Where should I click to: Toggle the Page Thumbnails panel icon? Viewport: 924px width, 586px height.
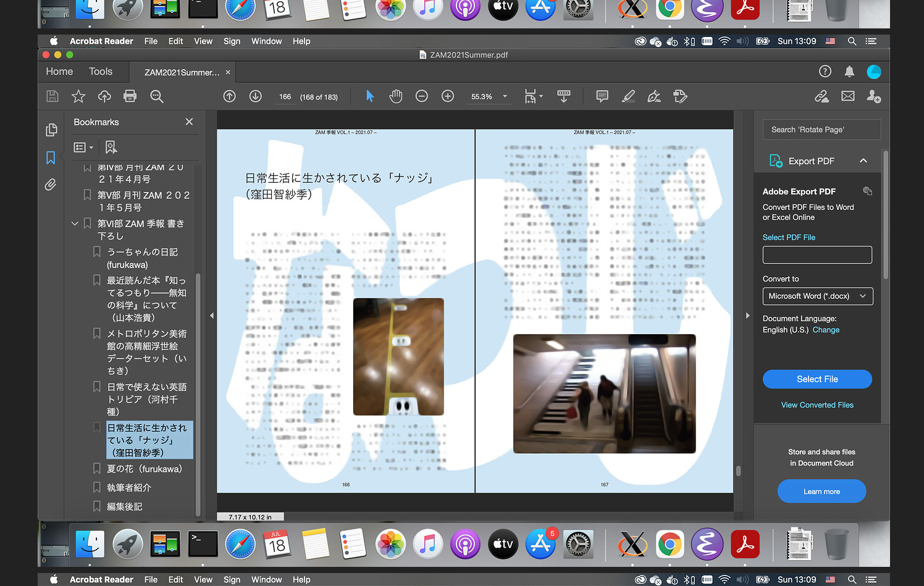[x=51, y=130]
